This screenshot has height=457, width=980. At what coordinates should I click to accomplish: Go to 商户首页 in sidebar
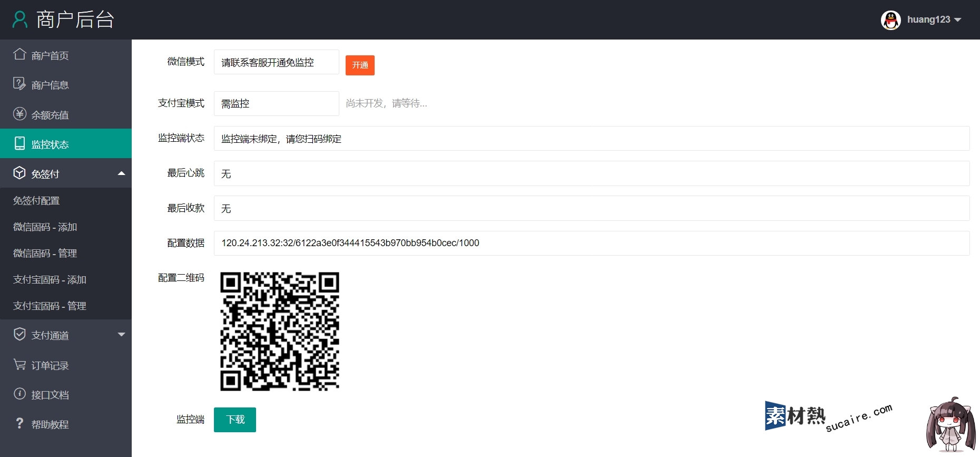coord(66,55)
